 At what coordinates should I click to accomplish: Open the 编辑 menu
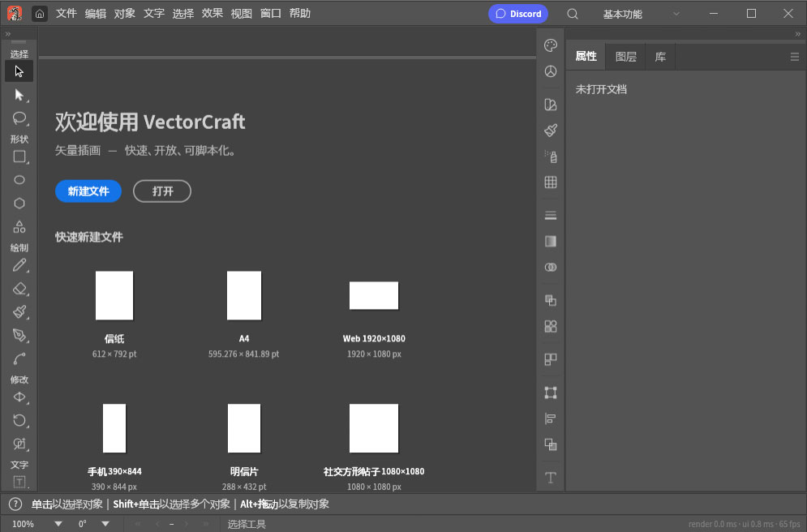96,13
